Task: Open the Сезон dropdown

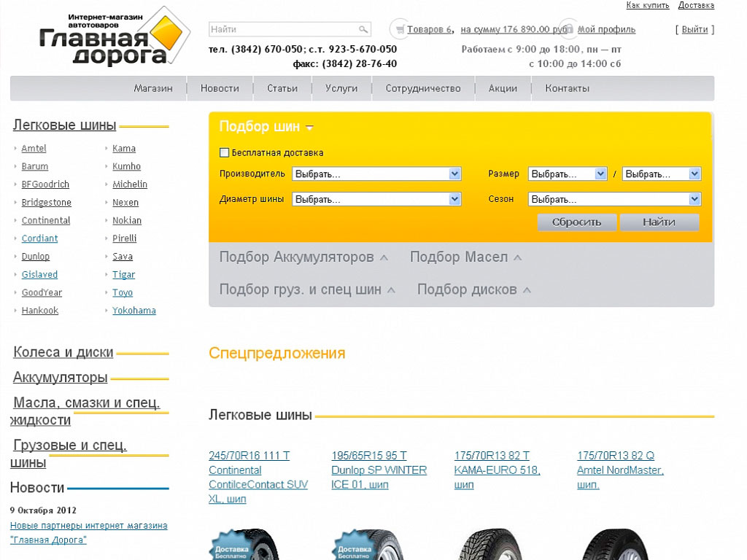Action: [614, 199]
